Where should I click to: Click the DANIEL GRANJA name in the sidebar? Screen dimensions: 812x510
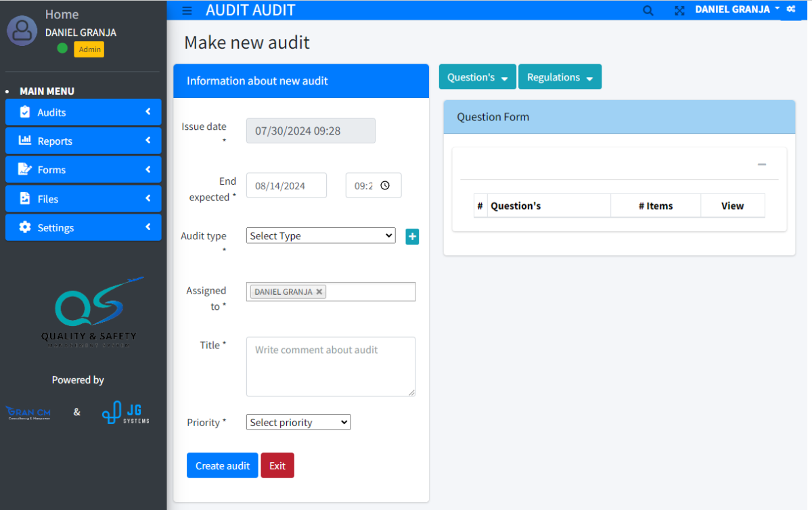pyautogui.click(x=81, y=32)
